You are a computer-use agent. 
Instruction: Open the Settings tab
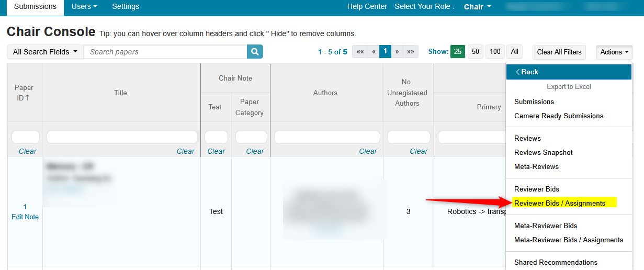(x=126, y=7)
